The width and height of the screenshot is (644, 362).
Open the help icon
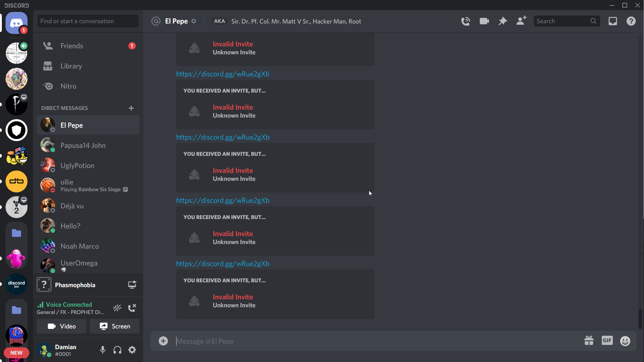tap(631, 21)
